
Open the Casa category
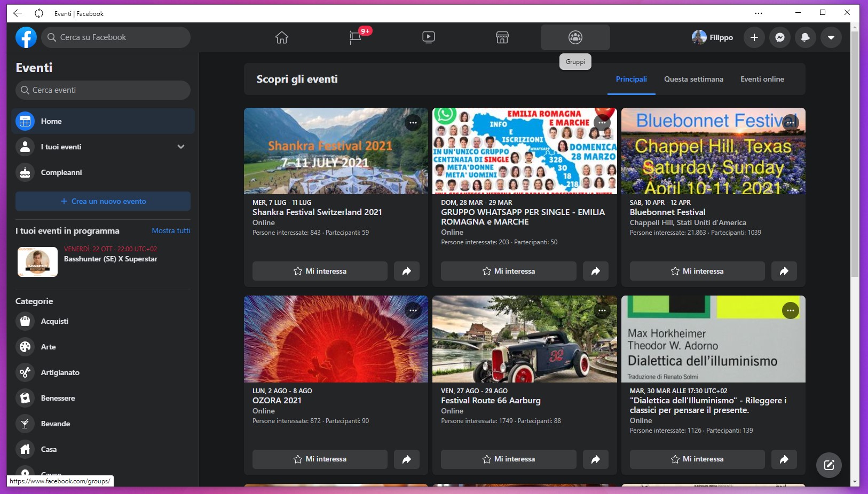[103, 449]
